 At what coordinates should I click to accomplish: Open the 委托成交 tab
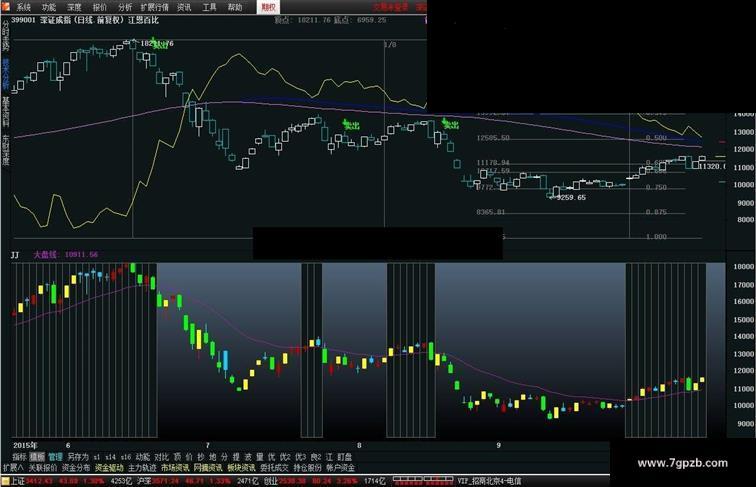point(274,468)
